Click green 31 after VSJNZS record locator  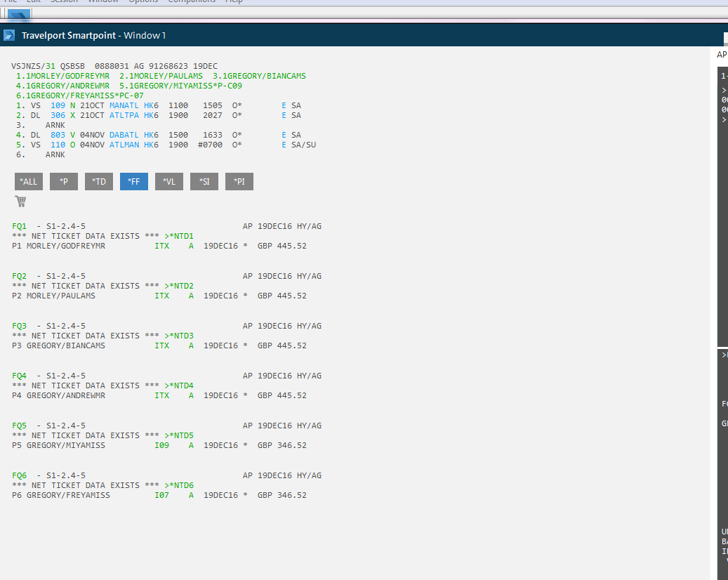[50, 66]
